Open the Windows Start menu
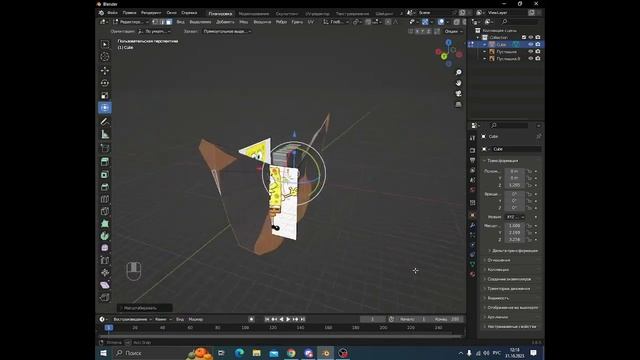This screenshot has height=360, width=640. 103,353
